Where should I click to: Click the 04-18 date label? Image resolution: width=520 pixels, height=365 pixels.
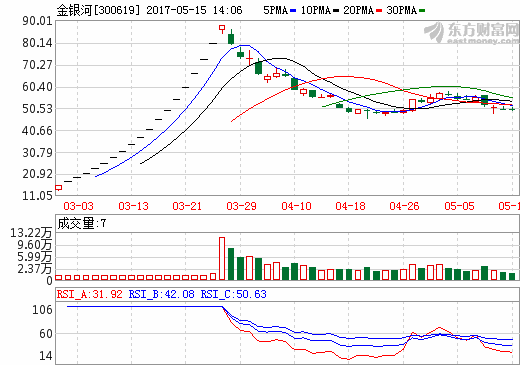pos(350,206)
